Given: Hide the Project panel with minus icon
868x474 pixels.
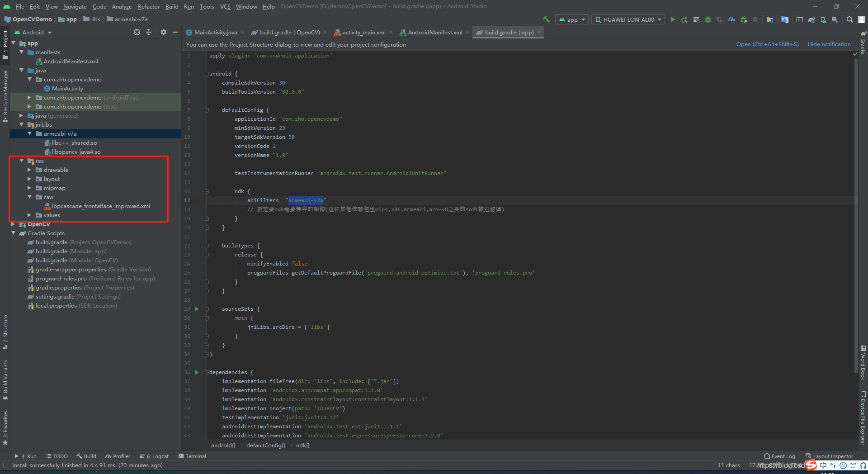Looking at the screenshot, I should [x=175, y=32].
